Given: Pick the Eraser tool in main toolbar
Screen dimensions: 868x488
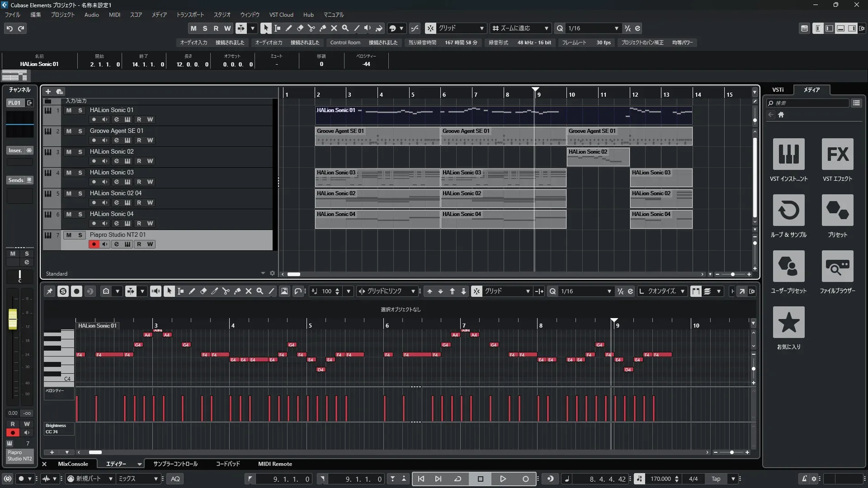Looking at the screenshot, I should (300, 28).
